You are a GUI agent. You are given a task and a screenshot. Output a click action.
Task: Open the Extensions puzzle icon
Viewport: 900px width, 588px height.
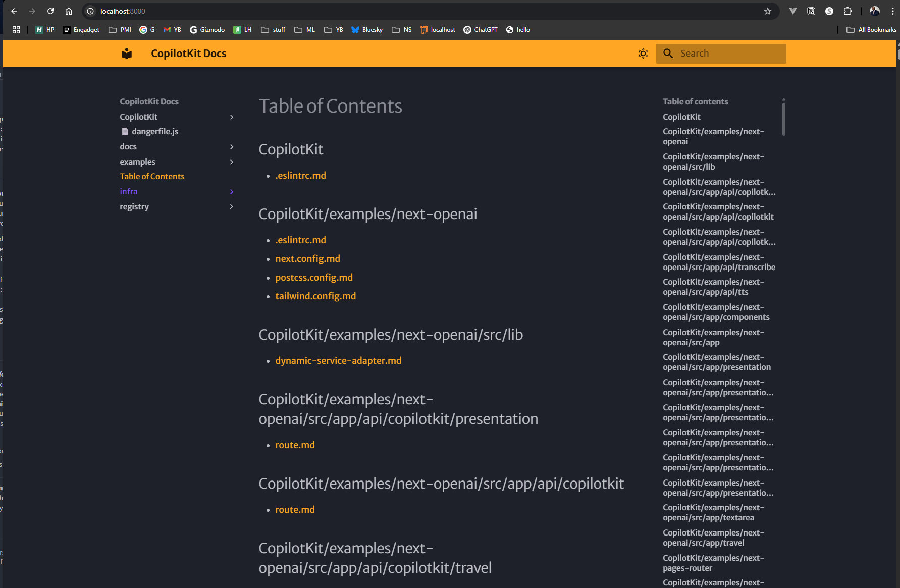pos(848,11)
